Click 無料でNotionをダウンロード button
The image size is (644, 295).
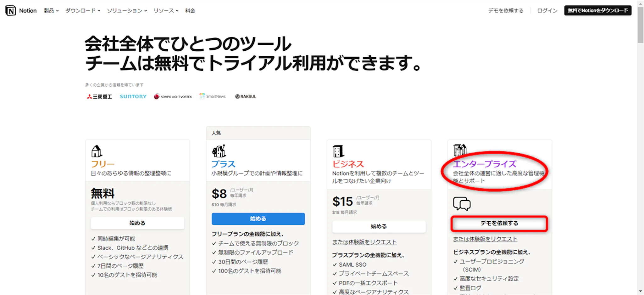coord(597,10)
